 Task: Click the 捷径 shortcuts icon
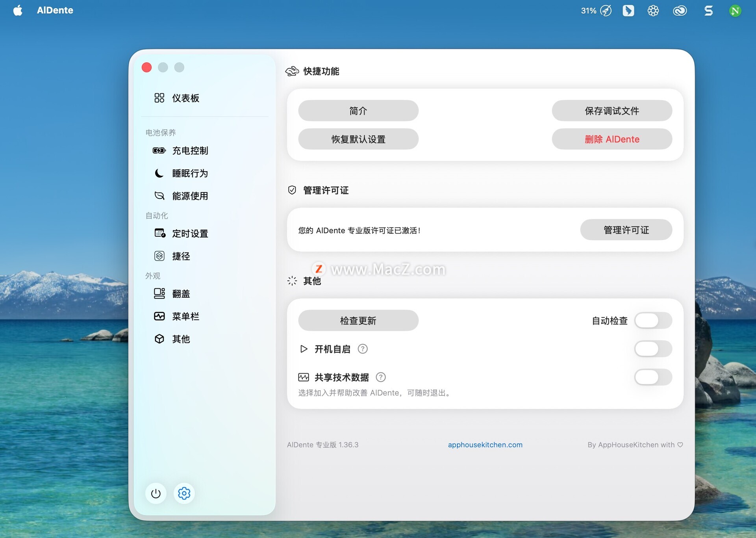(x=159, y=256)
